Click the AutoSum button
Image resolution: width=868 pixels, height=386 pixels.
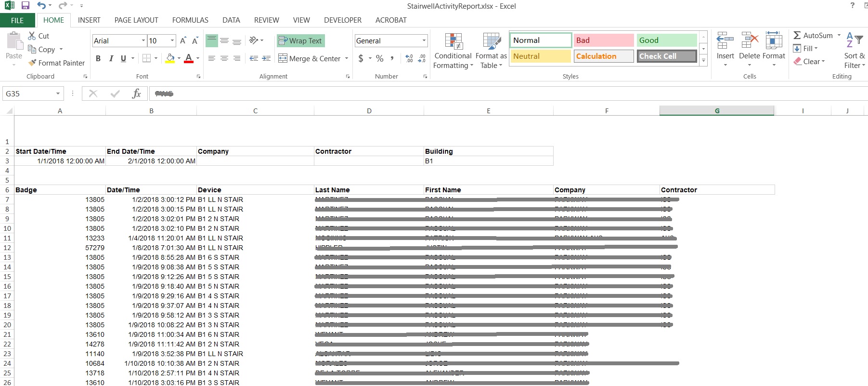click(x=813, y=35)
